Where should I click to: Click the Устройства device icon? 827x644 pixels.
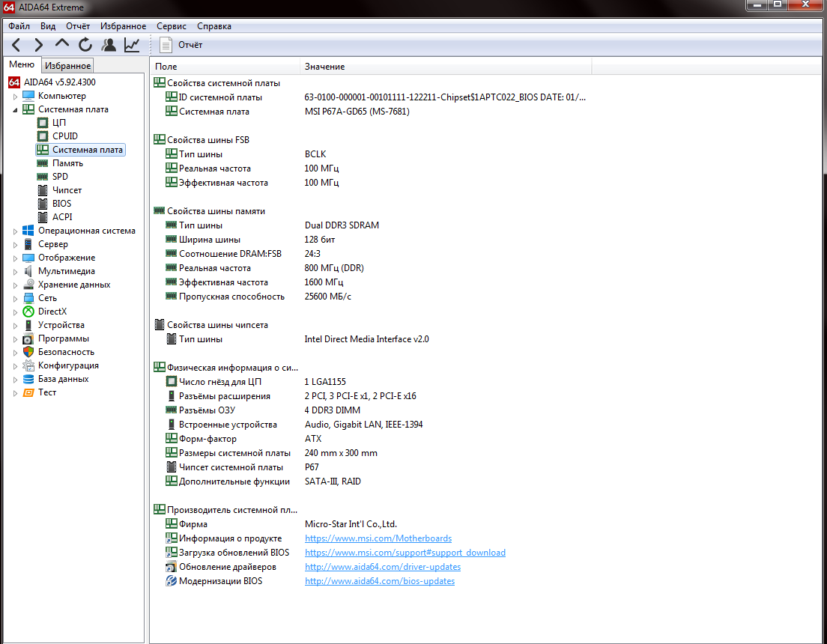(x=28, y=325)
